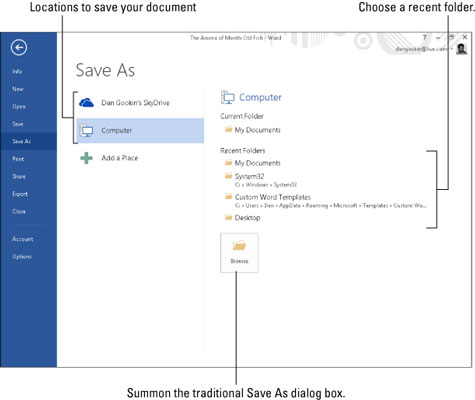Select My Documents under Recent Folders
This screenshot has height=400, width=475.
[x=253, y=163]
